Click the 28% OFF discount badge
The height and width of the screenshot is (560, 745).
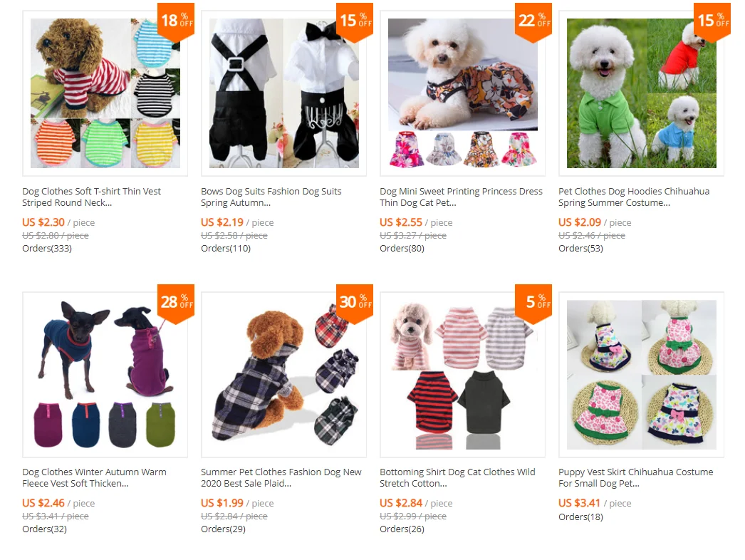(176, 304)
